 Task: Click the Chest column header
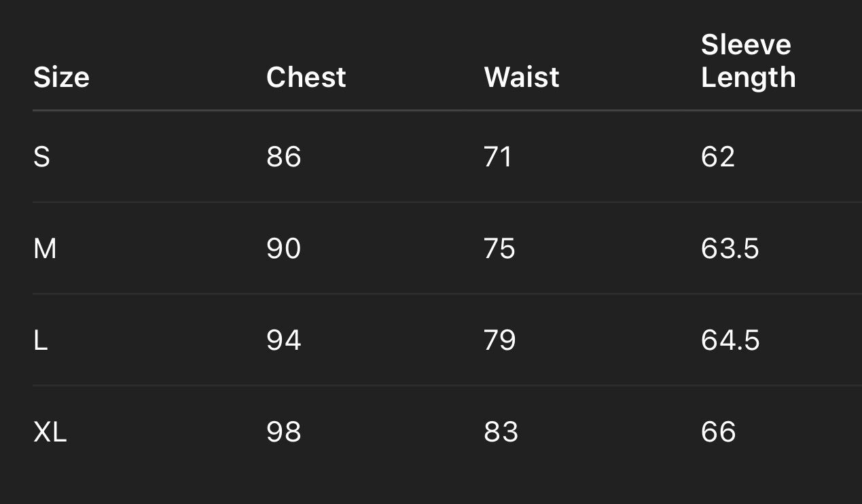[306, 77]
